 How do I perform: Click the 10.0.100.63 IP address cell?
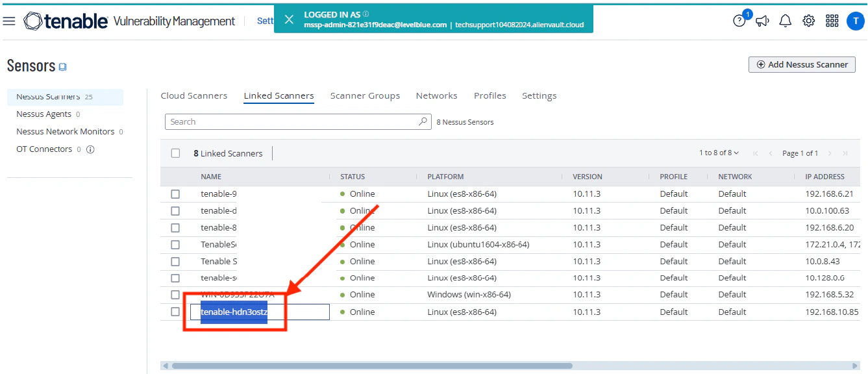(x=827, y=211)
